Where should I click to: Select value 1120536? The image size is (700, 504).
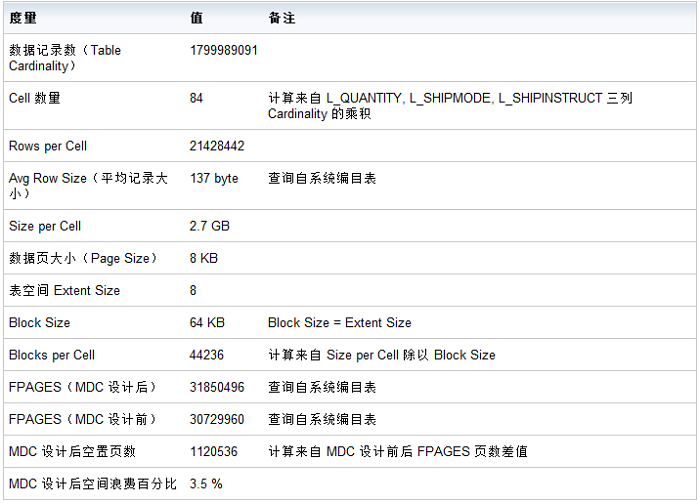214,452
